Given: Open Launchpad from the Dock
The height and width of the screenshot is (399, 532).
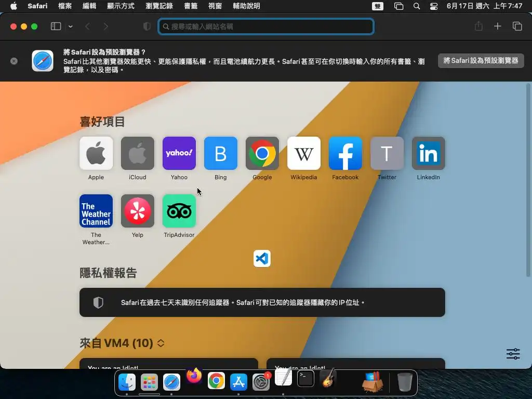Looking at the screenshot, I should pyautogui.click(x=149, y=382).
